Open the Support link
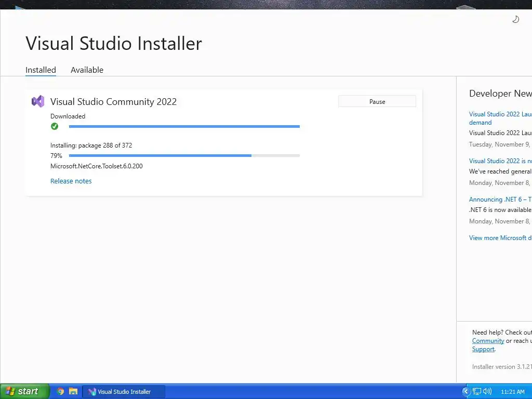This screenshot has height=399, width=532. point(483,349)
